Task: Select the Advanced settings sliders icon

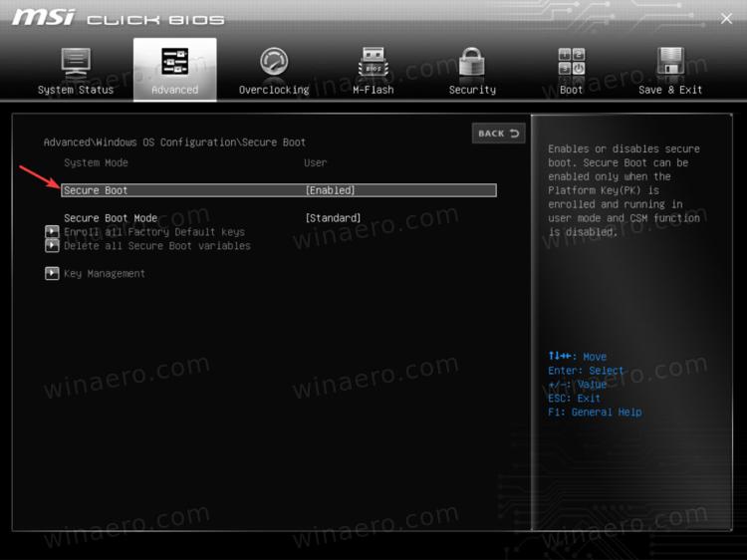Action: tap(175, 61)
